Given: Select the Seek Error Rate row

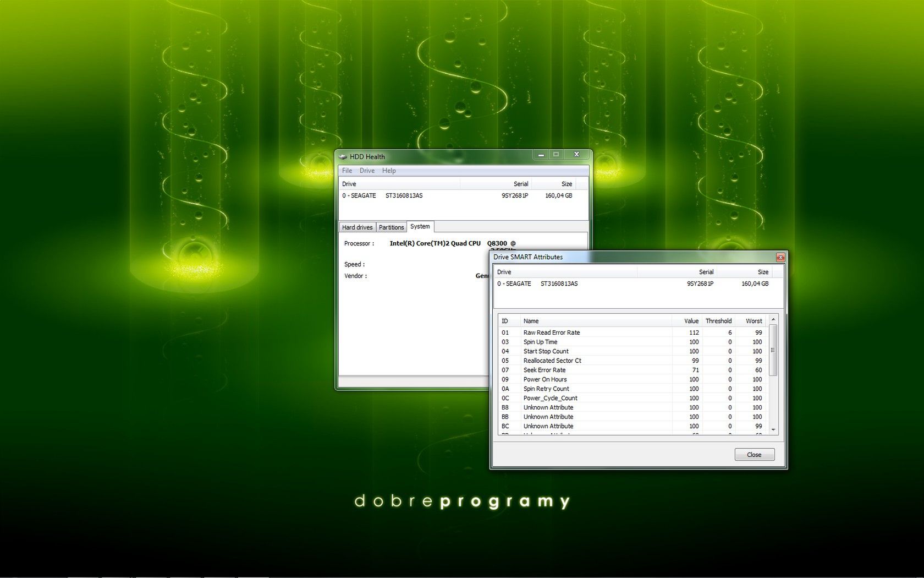Looking at the screenshot, I should pyautogui.click(x=633, y=370).
